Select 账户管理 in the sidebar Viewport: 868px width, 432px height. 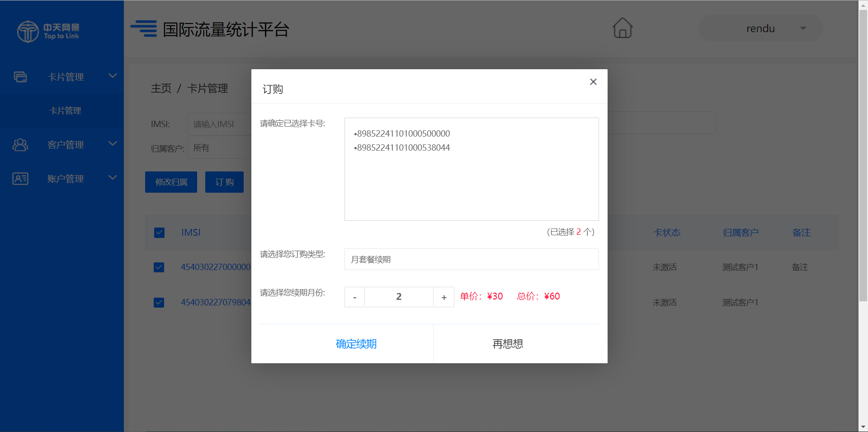coord(66,179)
